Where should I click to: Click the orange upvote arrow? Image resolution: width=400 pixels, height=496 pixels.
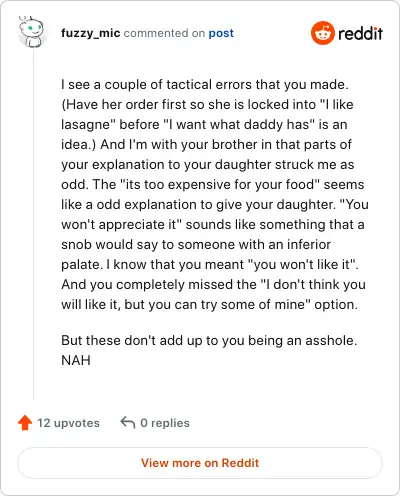click(25, 423)
